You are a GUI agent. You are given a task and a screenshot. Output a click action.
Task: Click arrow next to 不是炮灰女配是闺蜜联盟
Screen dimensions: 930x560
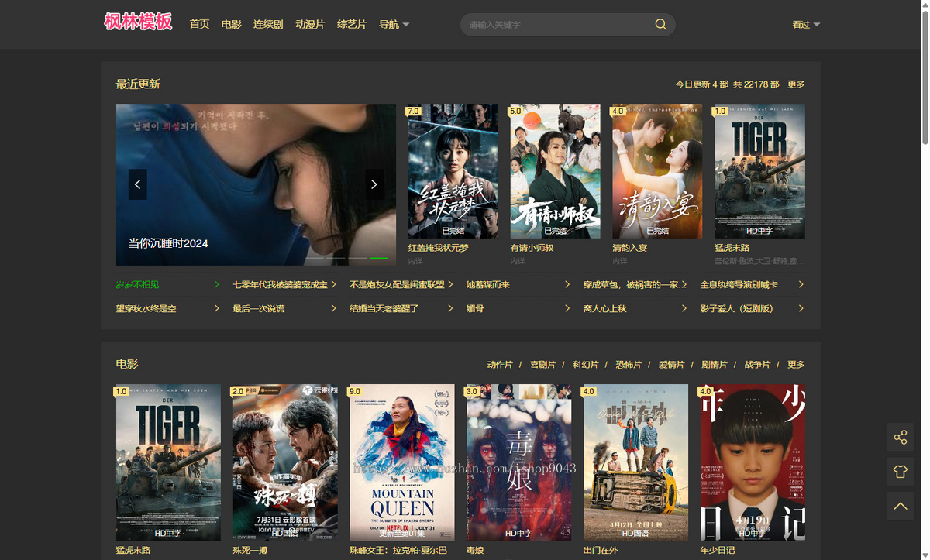tap(450, 285)
